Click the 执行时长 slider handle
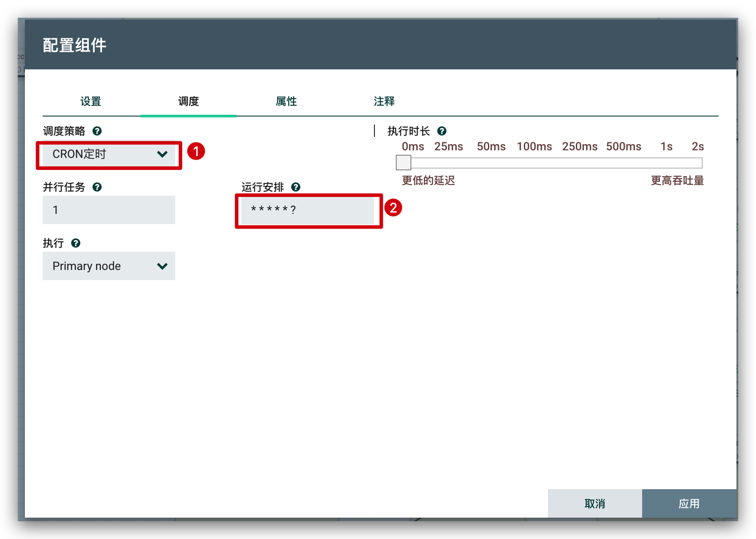Screen dimensions: 756x539 click(x=403, y=163)
